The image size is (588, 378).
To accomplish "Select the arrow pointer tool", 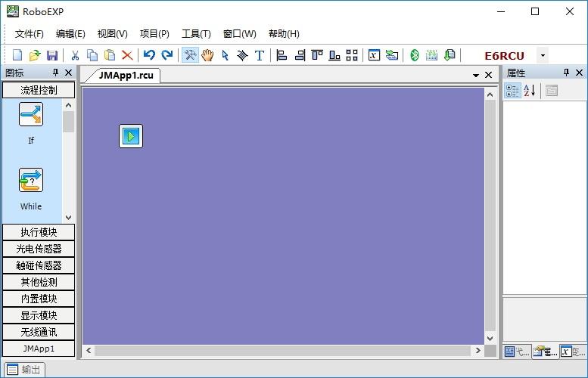I will click(x=225, y=55).
